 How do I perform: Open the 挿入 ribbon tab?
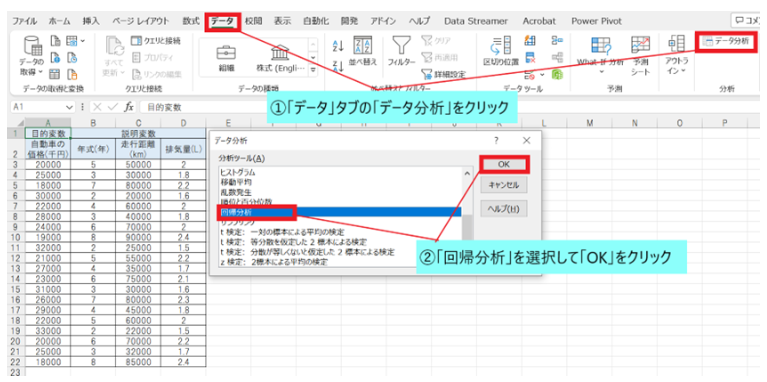90,21
